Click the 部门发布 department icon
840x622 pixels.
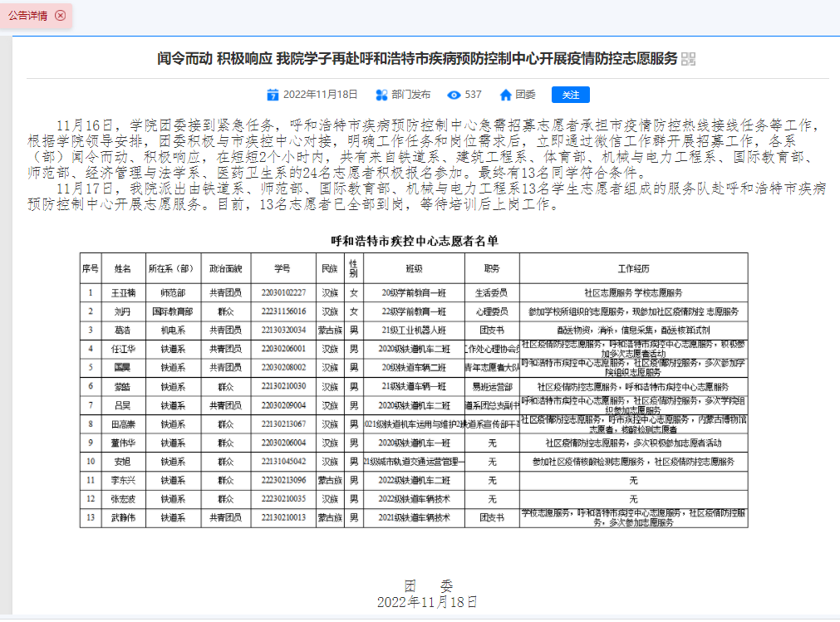[381, 95]
